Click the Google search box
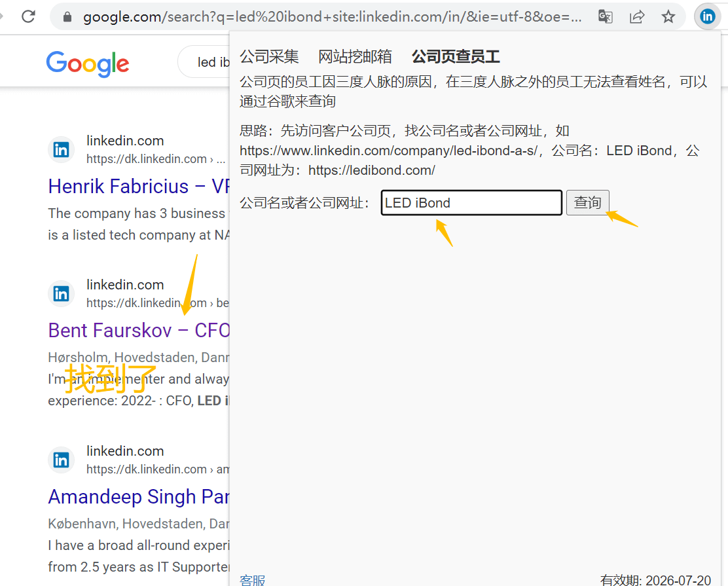 click(204, 62)
